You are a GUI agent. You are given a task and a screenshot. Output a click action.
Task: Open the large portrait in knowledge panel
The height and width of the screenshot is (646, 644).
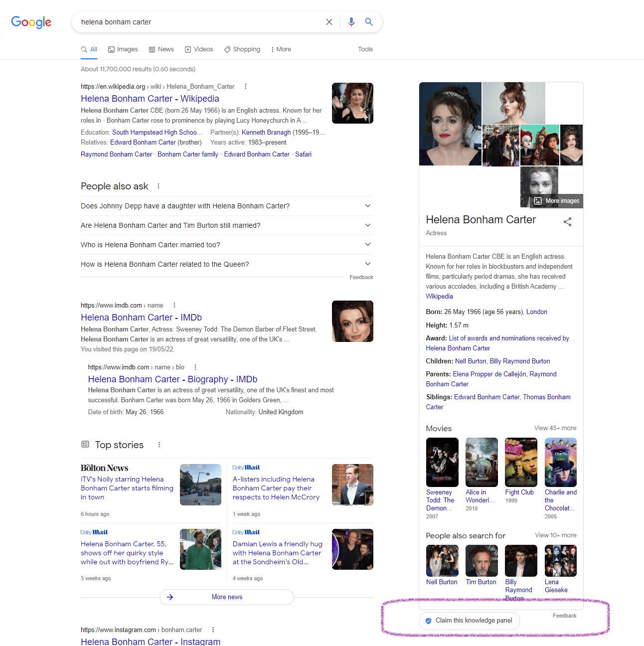point(451,124)
